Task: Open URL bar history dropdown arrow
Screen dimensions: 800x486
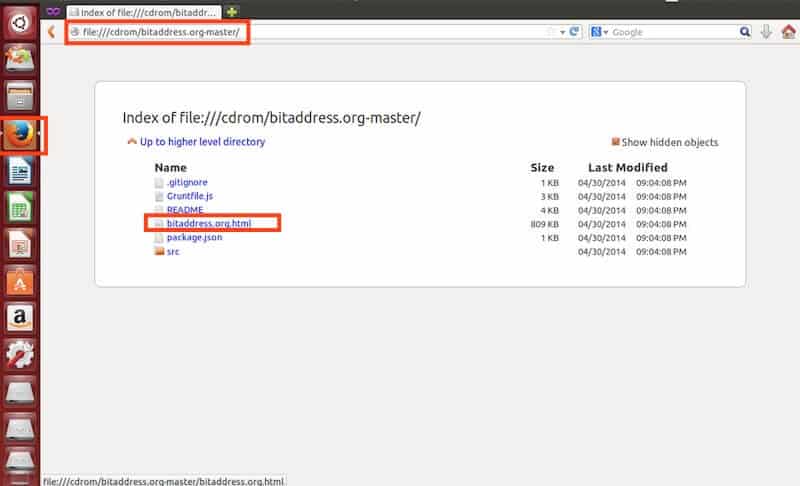Action: click(562, 32)
